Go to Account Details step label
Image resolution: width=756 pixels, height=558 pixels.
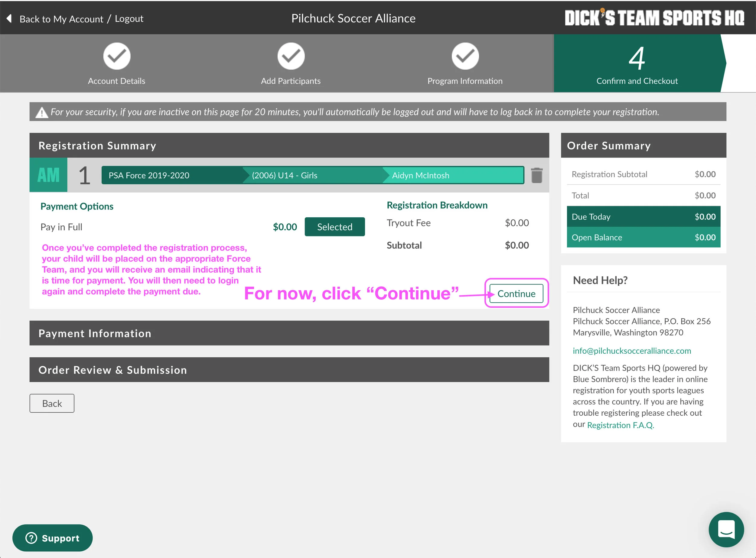tap(117, 81)
